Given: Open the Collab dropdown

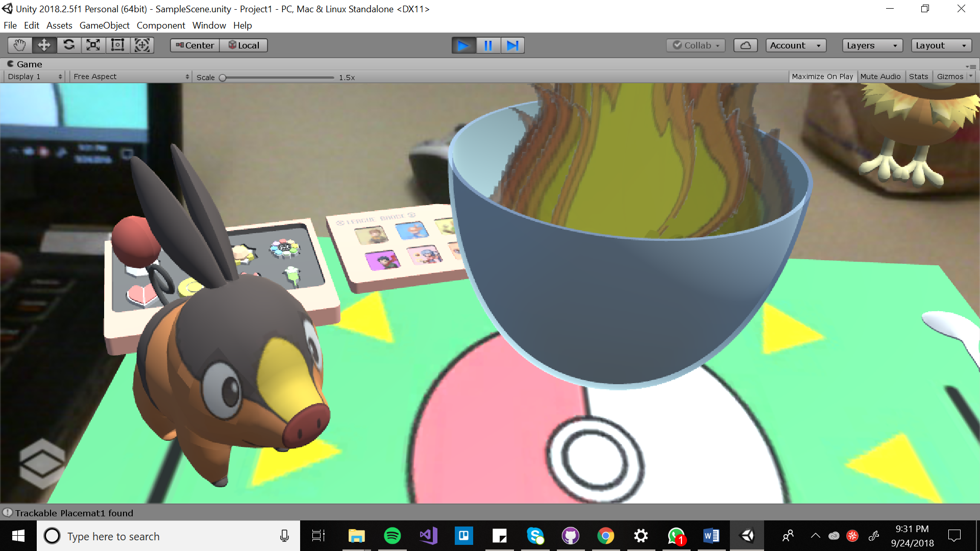Looking at the screenshot, I should coord(696,45).
